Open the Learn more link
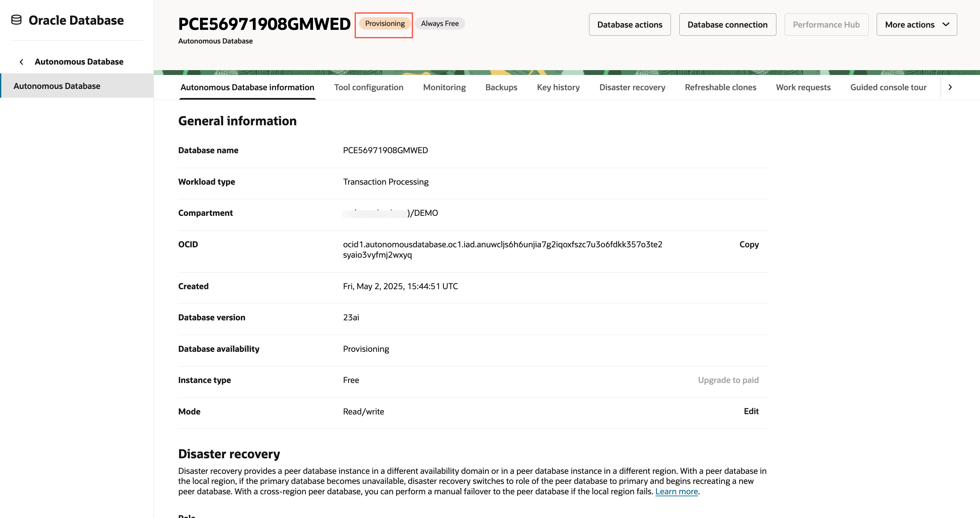 (x=676, y=491)
